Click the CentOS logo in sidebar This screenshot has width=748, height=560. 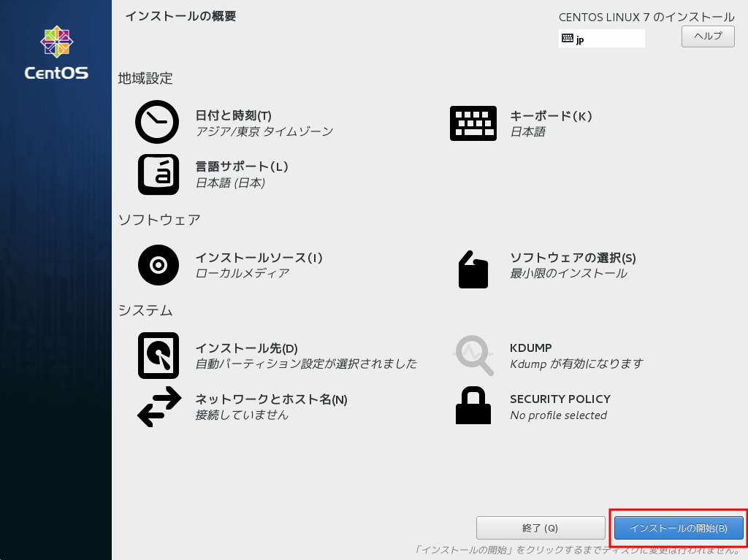pos(56,53)
